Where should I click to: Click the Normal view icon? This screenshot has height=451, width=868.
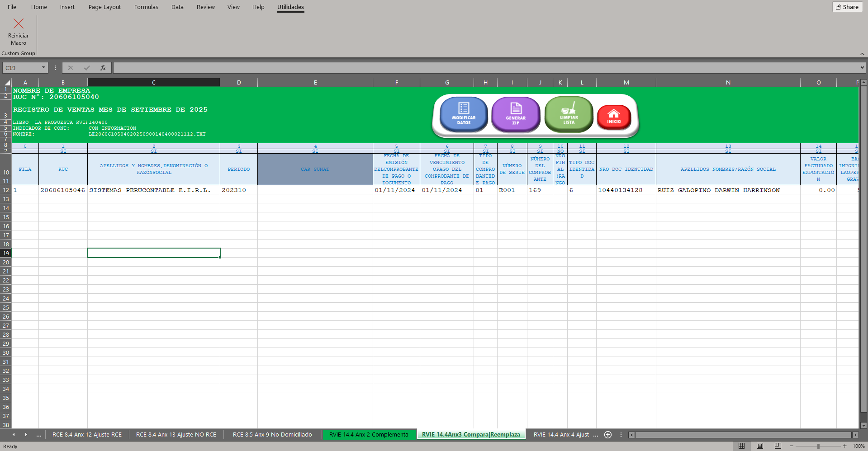(741, 446)
